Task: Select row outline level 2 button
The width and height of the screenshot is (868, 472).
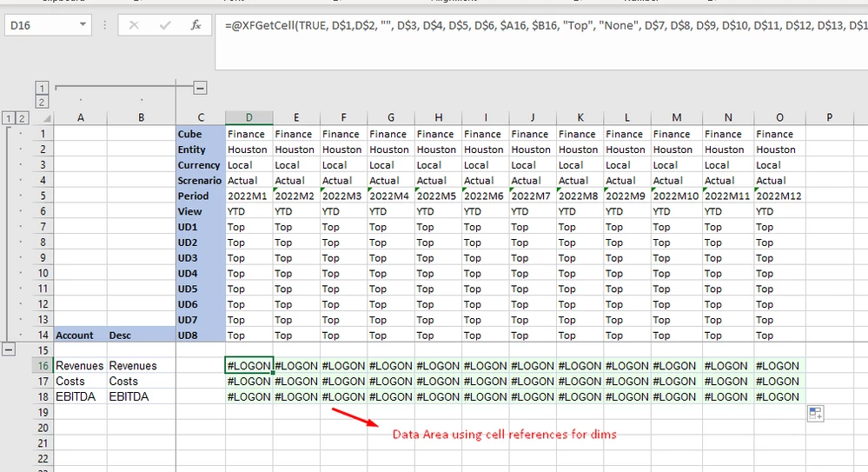Action: (22, 118)
